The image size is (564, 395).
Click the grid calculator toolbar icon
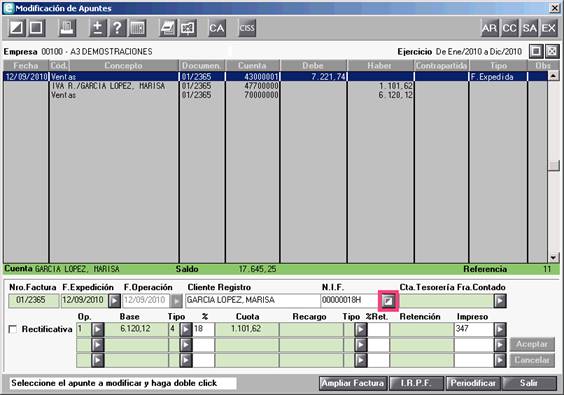(137, 28)
